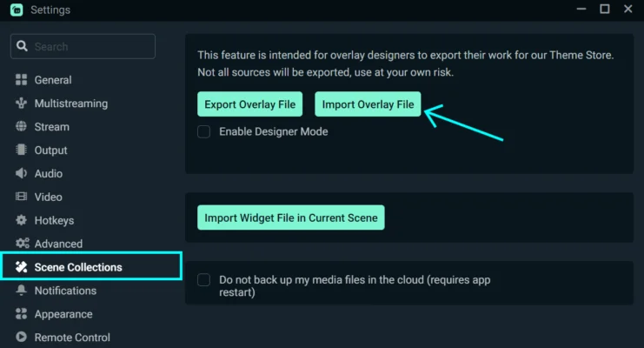The image size is (644, 348).
Task: Click the Advanced gears icon
Action: pos(22,244)
